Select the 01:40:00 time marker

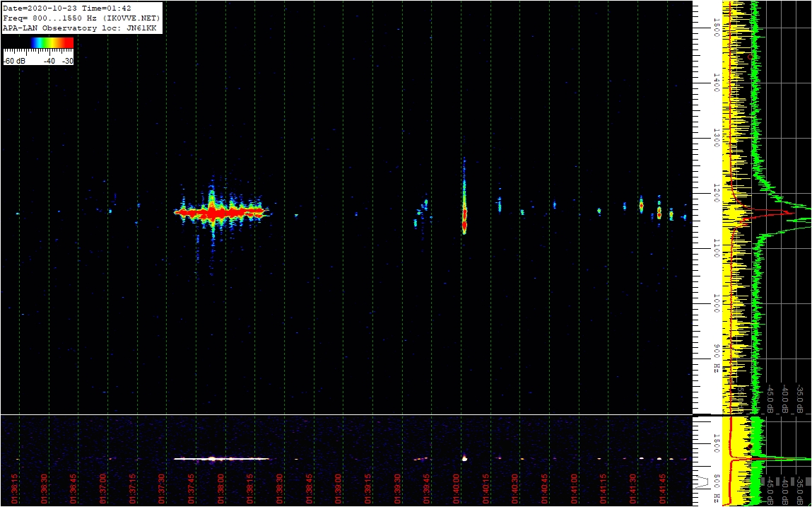pos(457,489)
